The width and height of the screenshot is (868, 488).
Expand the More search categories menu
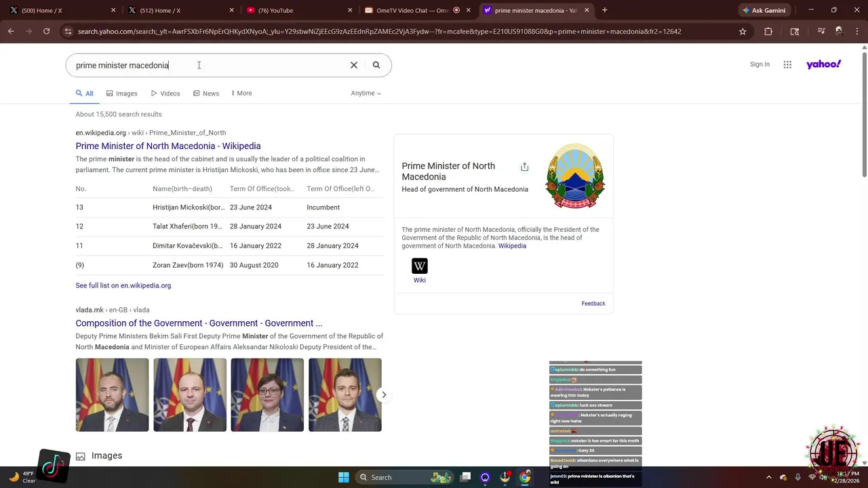(x=241, y=93)
